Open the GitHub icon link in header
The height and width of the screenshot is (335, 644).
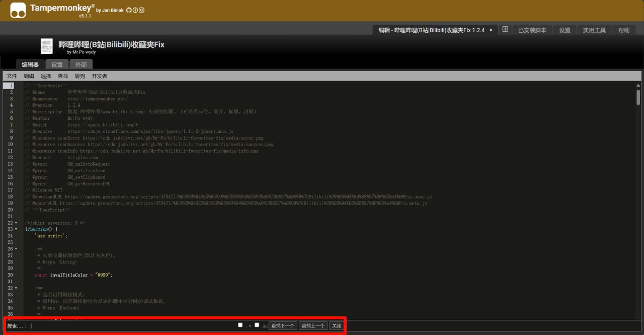click(129, 10)
